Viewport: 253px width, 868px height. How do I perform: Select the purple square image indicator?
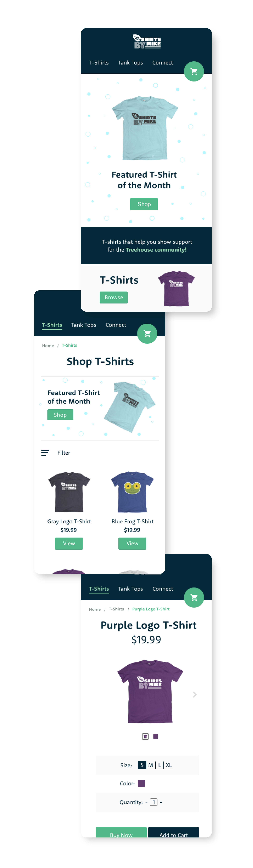(x=155, y=736)
